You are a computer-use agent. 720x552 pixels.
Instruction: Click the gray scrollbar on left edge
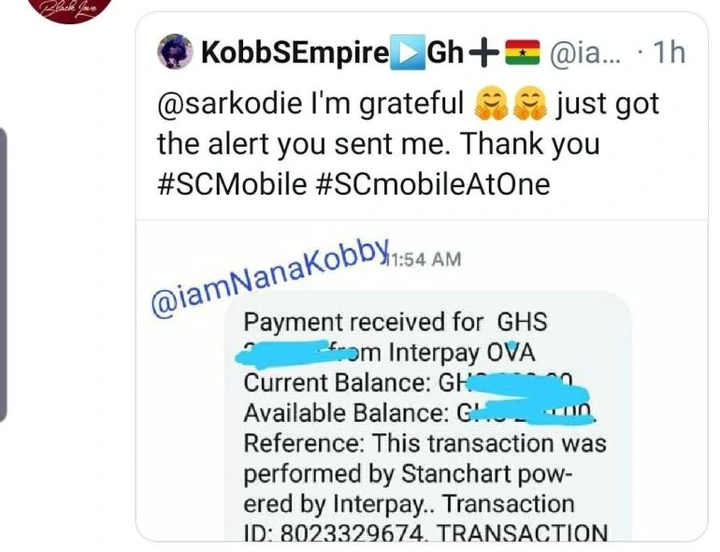pos(3,275)
